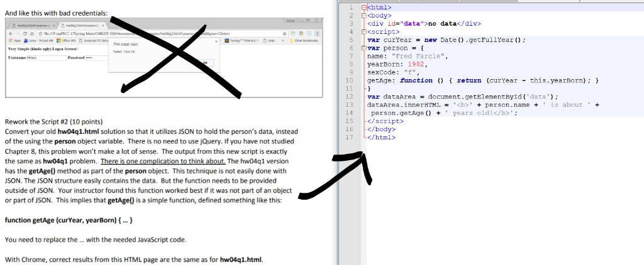Click the Password input field
The image size is (644, 265).
(97, 58)
